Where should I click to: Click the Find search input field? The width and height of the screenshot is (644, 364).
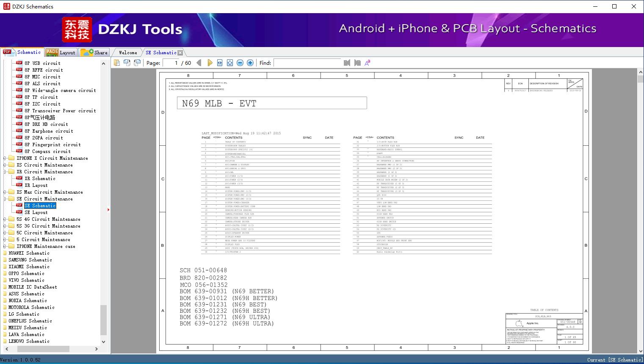tap(307, 63)
